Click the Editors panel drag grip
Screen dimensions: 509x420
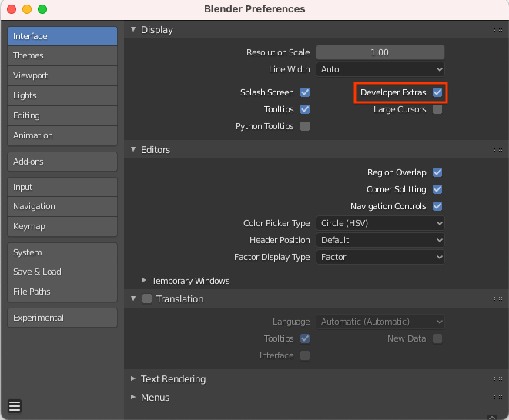(498, 149)
